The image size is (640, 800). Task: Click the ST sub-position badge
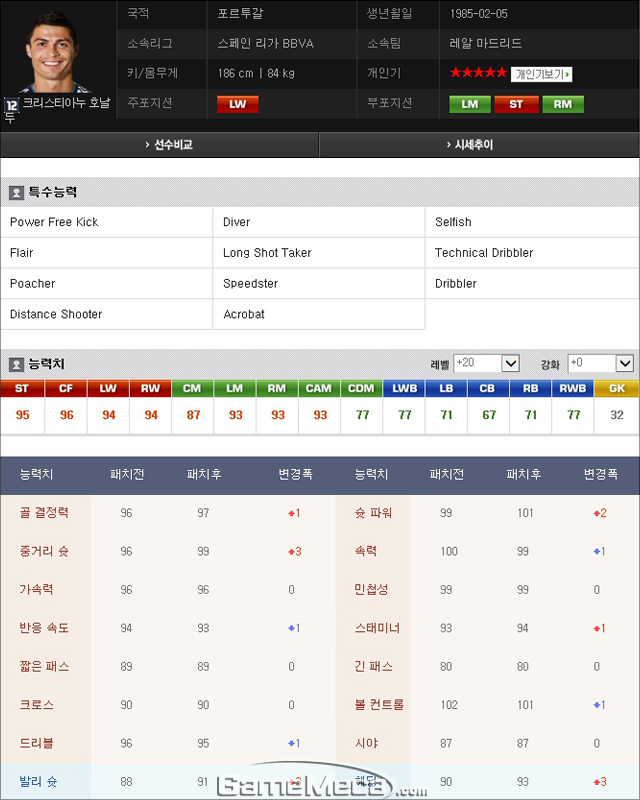(516, 104)
